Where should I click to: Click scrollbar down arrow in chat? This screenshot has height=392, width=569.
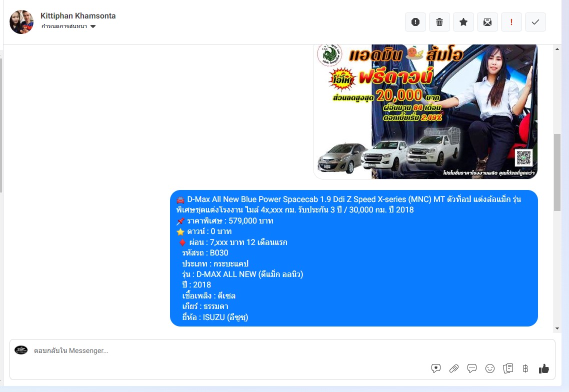557,328
